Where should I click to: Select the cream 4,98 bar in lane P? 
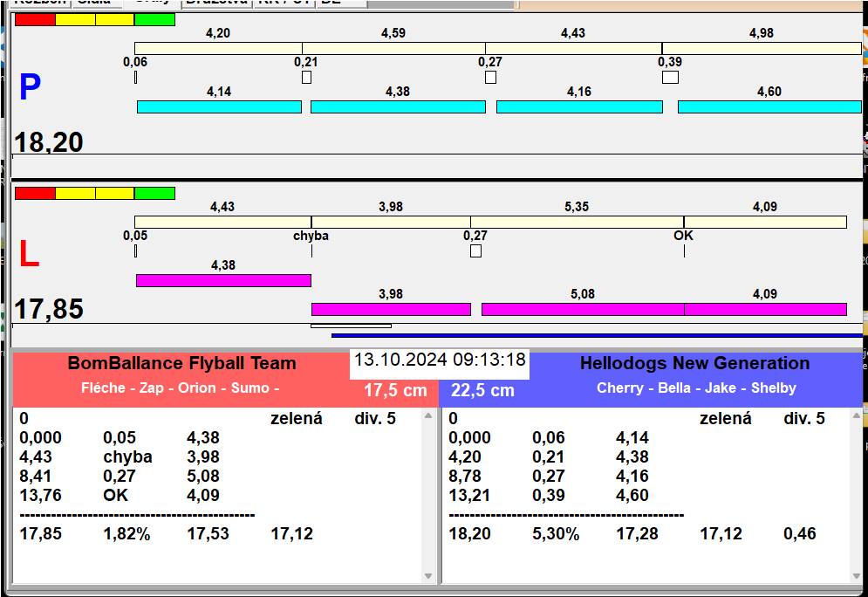pos(762,48)
